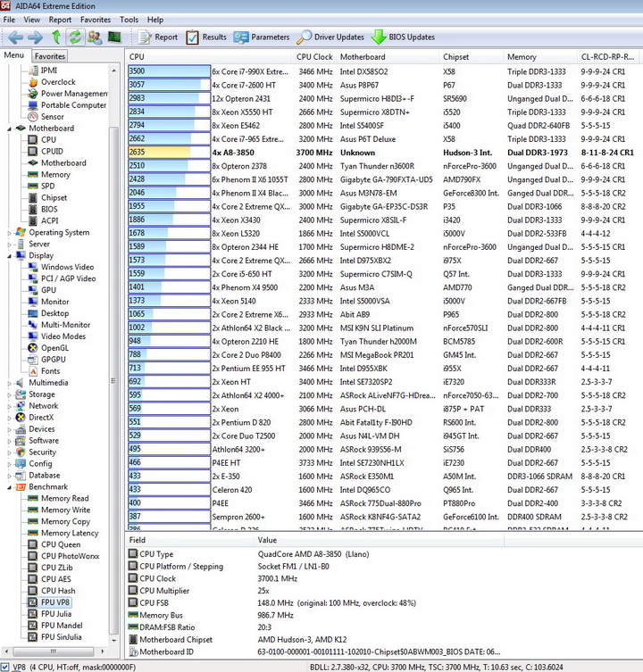Select the SPD memory item icon

tap(33, 186)
